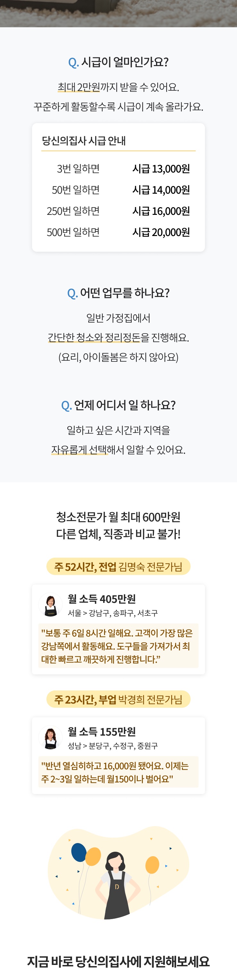This screenshot has height=980, width=237.
Task: Click the blue balloon in the illustration
Action: coord(78,852)
